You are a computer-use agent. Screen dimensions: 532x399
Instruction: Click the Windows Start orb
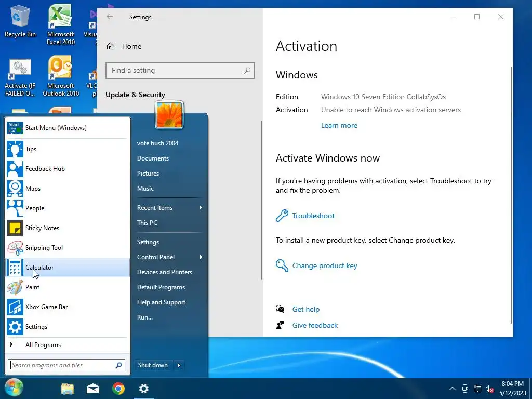point(14,388)
